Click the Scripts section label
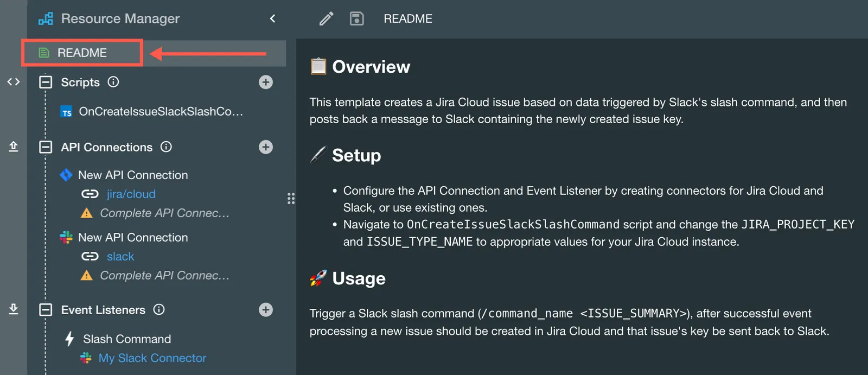The width and height of the screenshot is (868, 375). (x=80, y=82)
